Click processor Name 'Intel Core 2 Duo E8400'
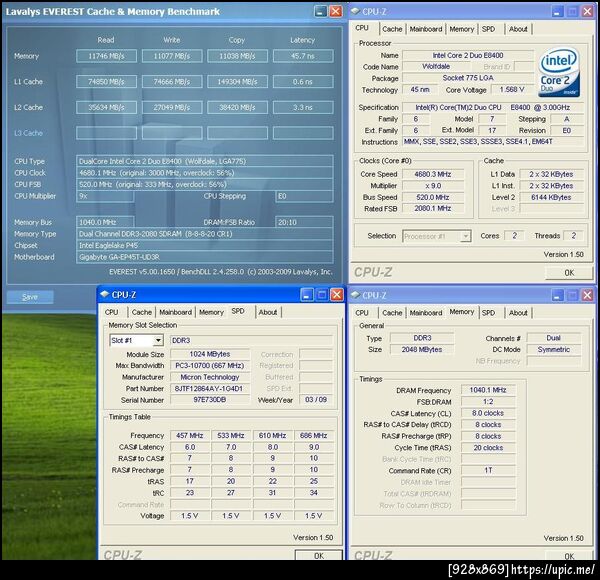600x580 pixels. point(468,55)
